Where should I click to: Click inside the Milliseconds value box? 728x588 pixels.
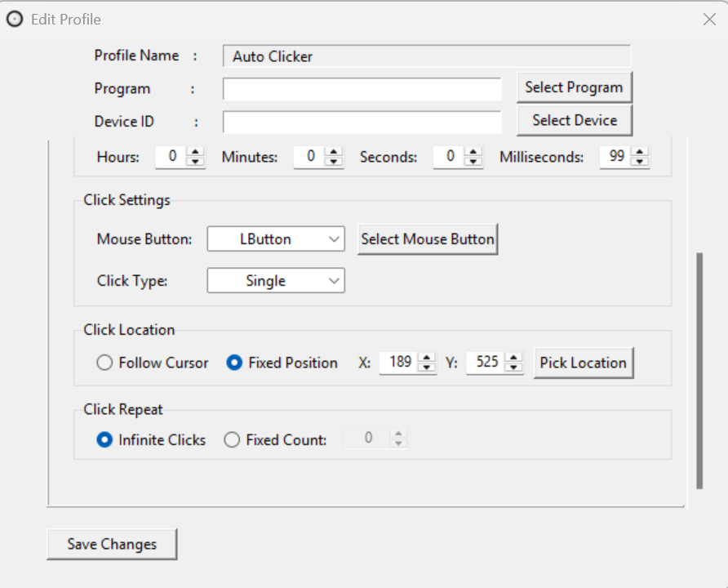[x=616, y=157]
